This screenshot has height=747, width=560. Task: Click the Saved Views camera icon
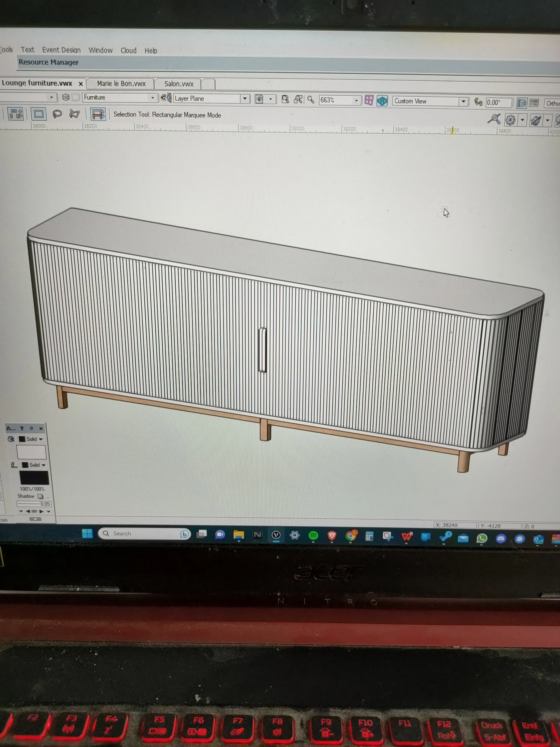259,99
